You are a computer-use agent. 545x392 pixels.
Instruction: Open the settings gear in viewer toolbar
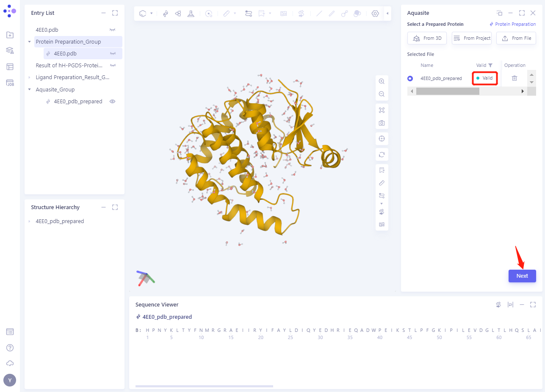[375, 14]
